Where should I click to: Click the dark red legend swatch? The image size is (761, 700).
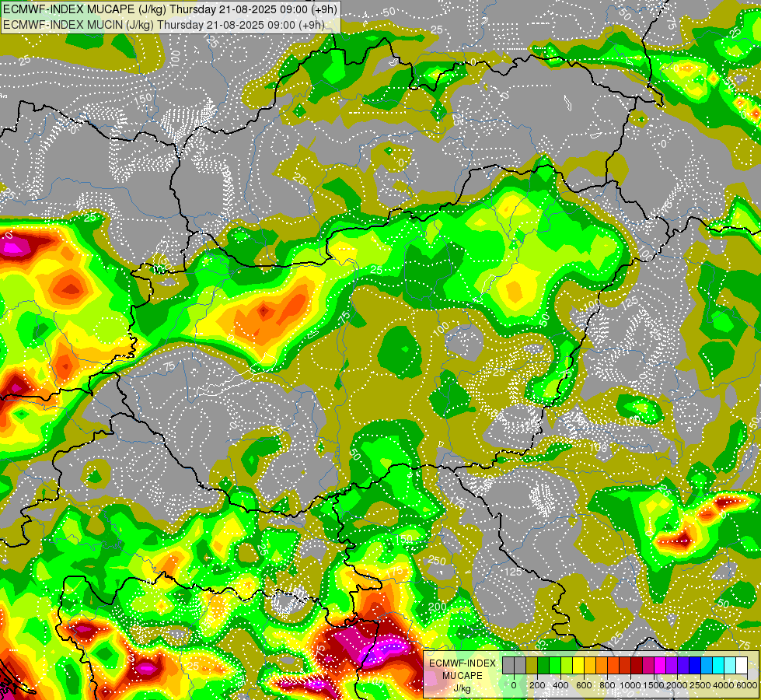click(x=637, y=665)
